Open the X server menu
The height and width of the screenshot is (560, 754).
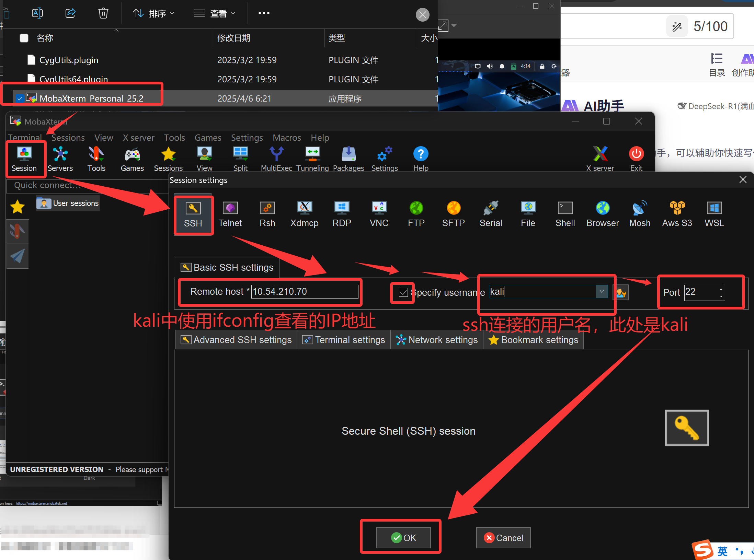pos(139,138)
